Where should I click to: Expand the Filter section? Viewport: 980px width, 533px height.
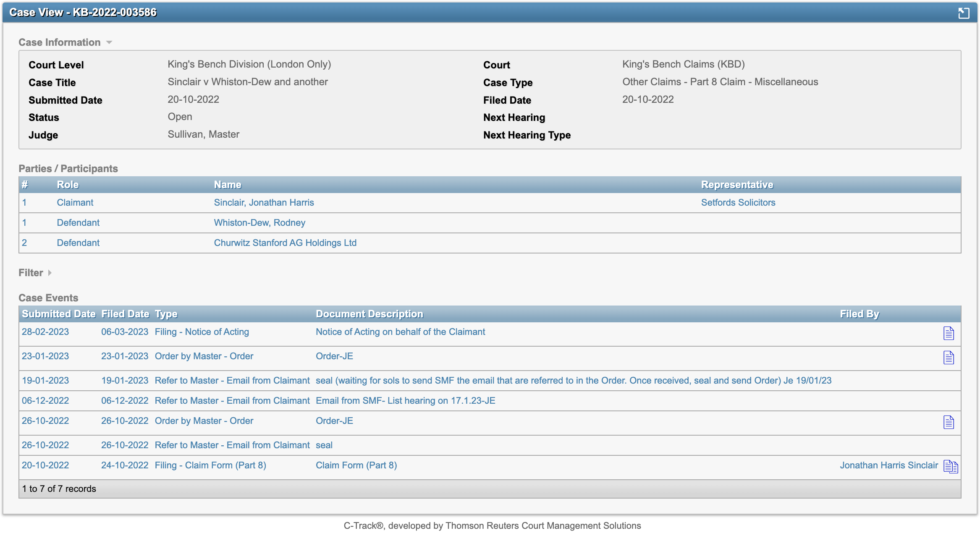50,273
